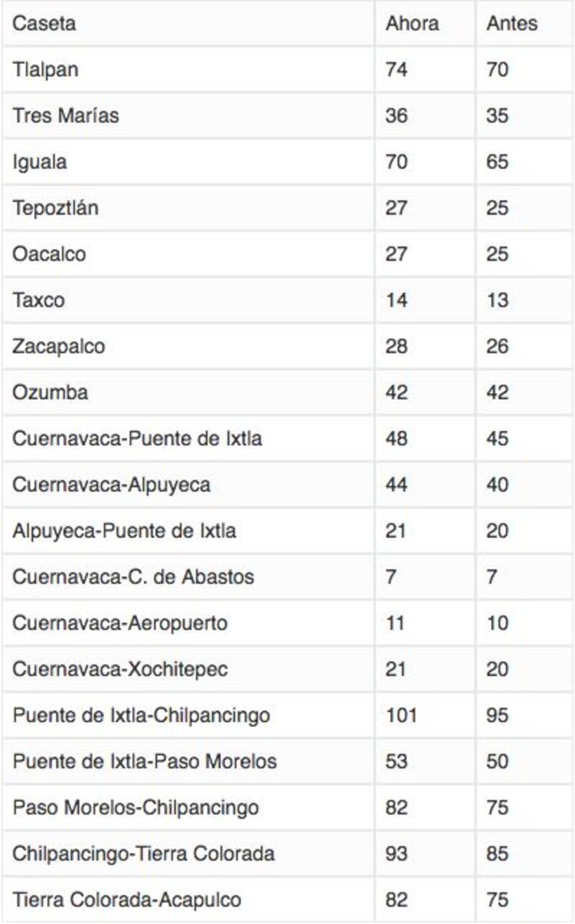Select the Zacapalco row name

point(58,346)
